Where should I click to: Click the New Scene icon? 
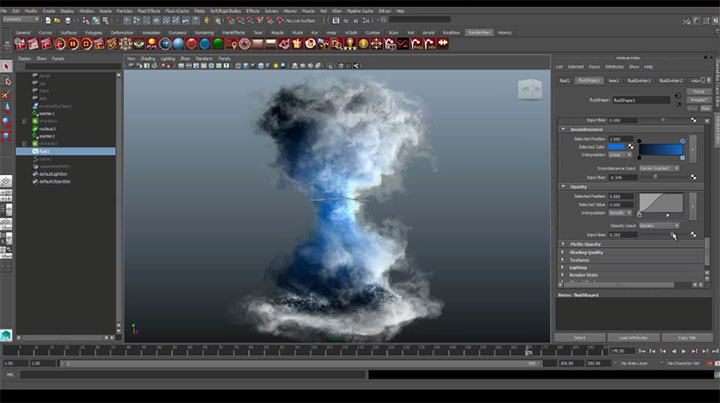48,20
